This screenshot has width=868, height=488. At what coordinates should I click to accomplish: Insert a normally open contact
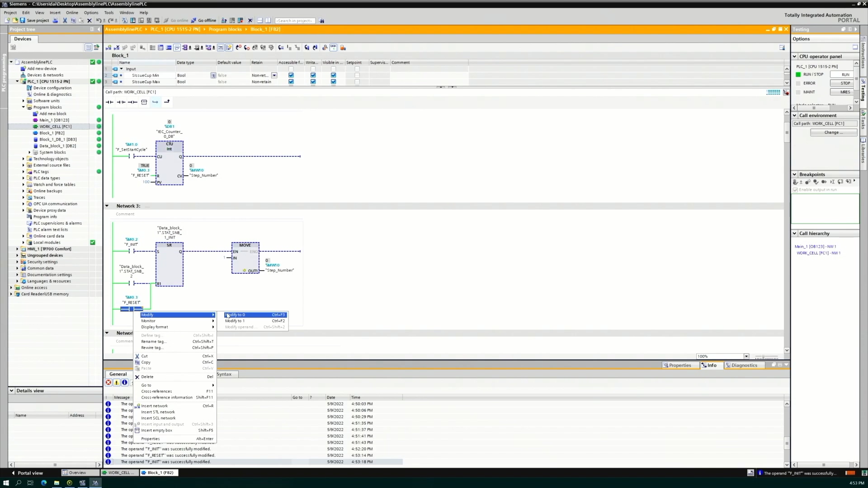tap(109, 102)
